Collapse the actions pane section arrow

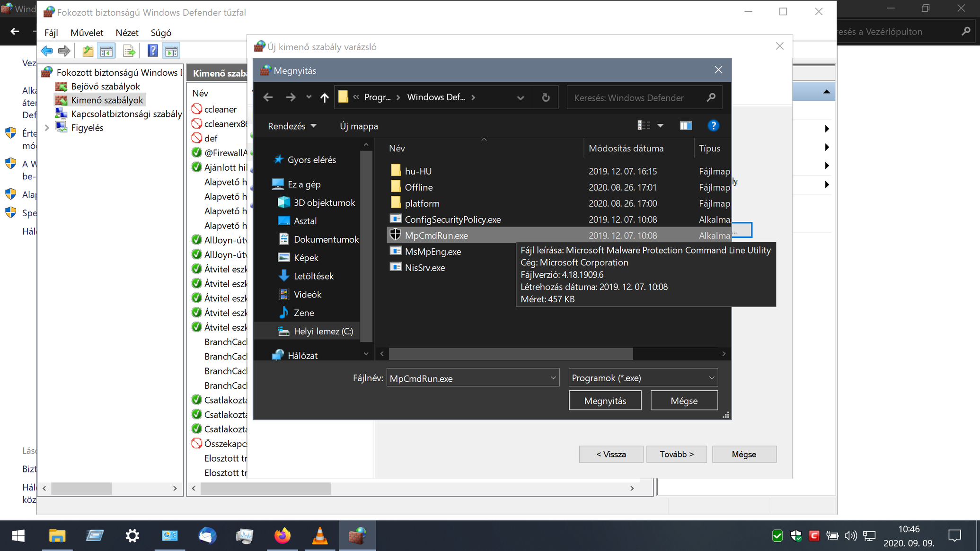tap(826, 92)
